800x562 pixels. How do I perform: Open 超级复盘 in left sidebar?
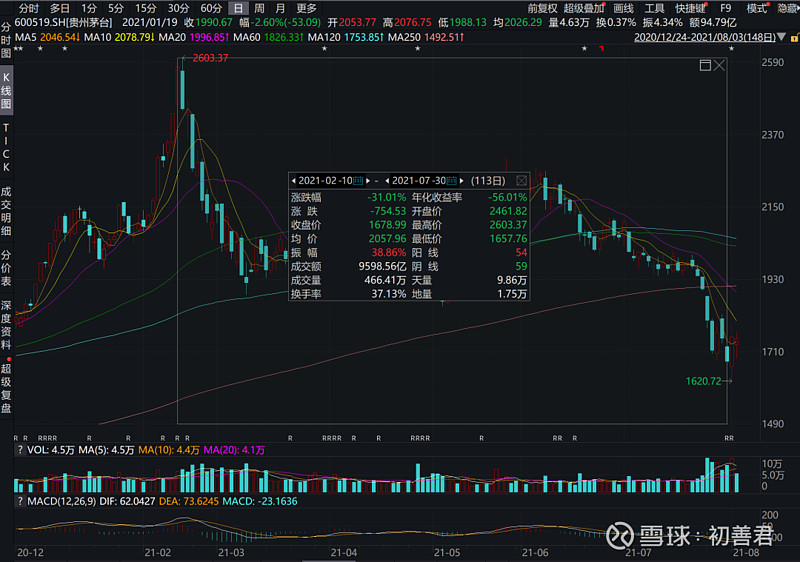click(6, 388)
